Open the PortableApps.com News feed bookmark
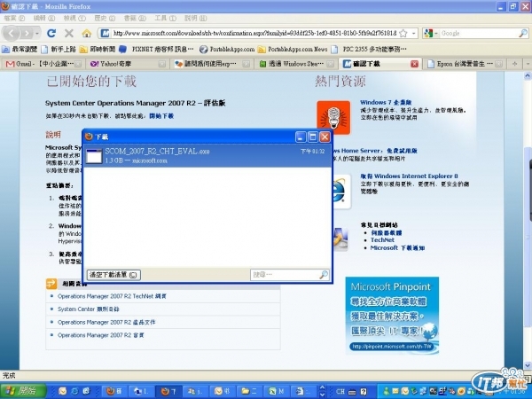532x399 pixels. click(x=293, y=49)
